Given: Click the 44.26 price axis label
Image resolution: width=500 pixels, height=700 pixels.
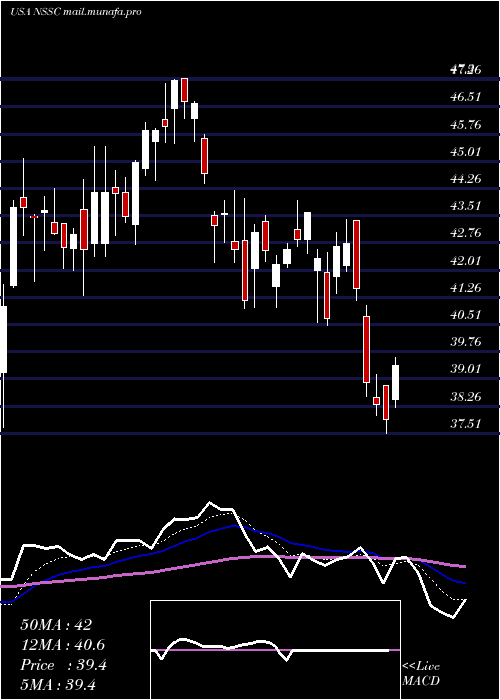Looking at the screenshot, I should (x=466, y=179).
